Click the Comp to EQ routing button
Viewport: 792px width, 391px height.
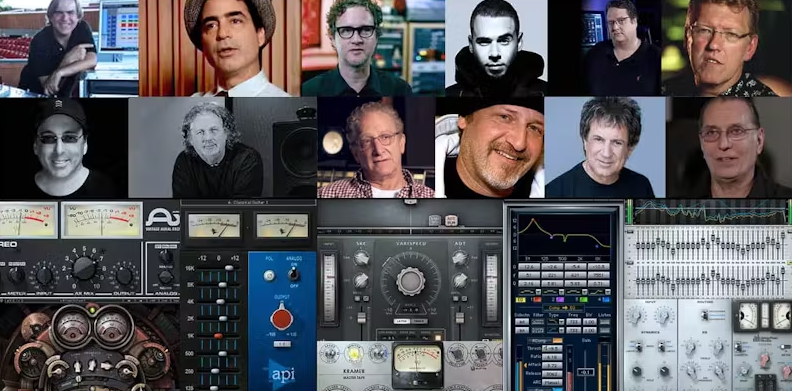[563, 308]
